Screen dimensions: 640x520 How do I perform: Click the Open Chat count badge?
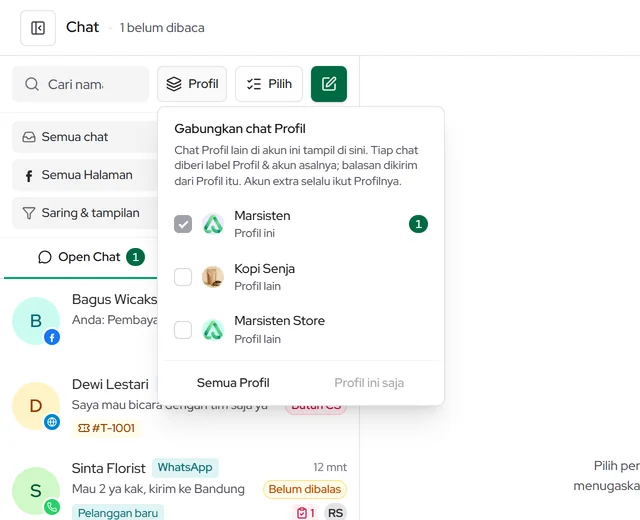tap(136, 257)
